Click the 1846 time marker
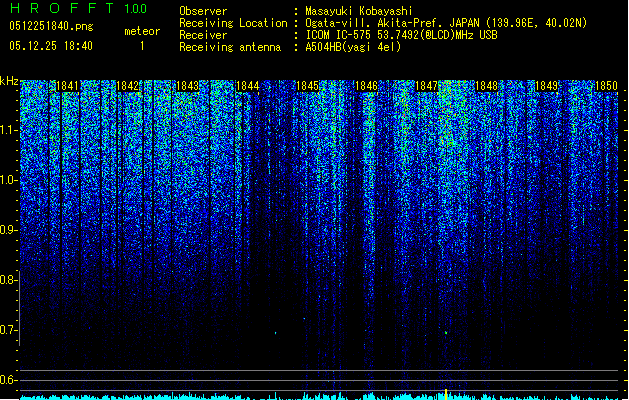 366,86
